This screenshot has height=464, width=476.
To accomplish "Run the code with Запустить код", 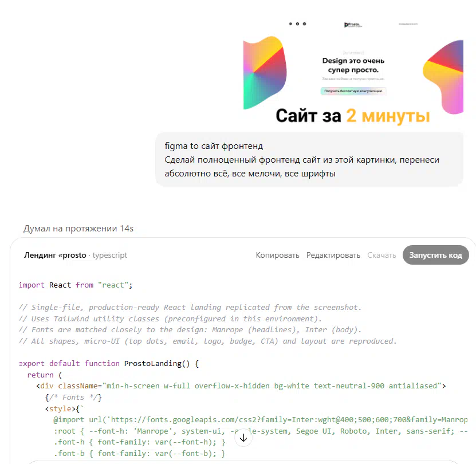I will point(435,255).
